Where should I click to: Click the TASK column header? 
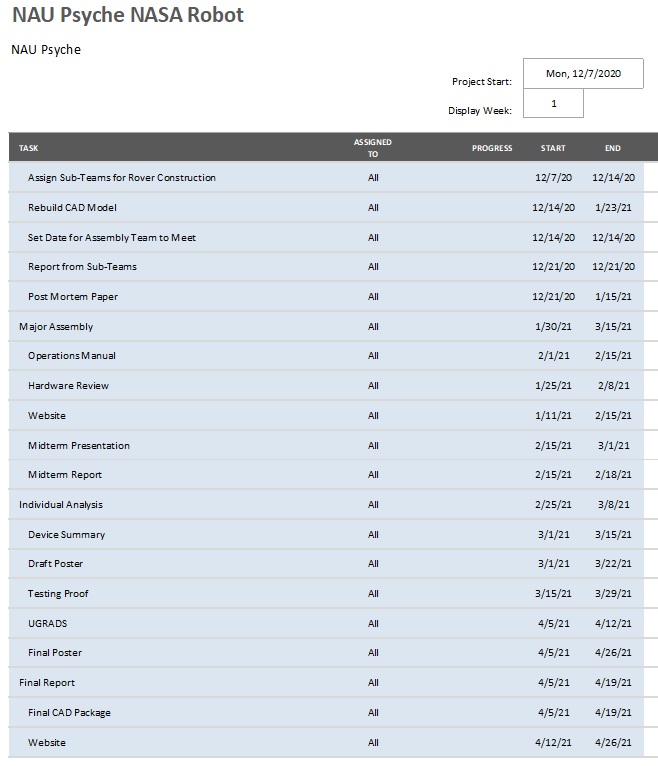[x=29, y=148]
